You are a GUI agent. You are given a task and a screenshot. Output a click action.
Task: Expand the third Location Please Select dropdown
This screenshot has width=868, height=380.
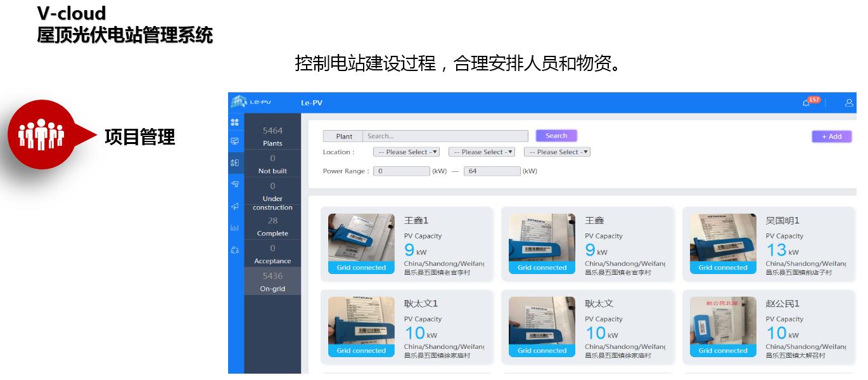click(x=557, y=152)
